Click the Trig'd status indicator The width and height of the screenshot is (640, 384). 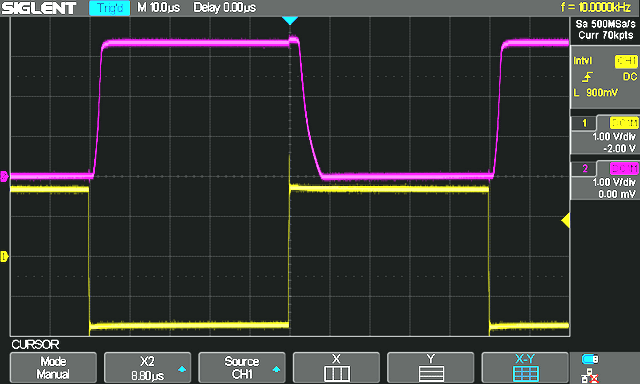[109, 8]
